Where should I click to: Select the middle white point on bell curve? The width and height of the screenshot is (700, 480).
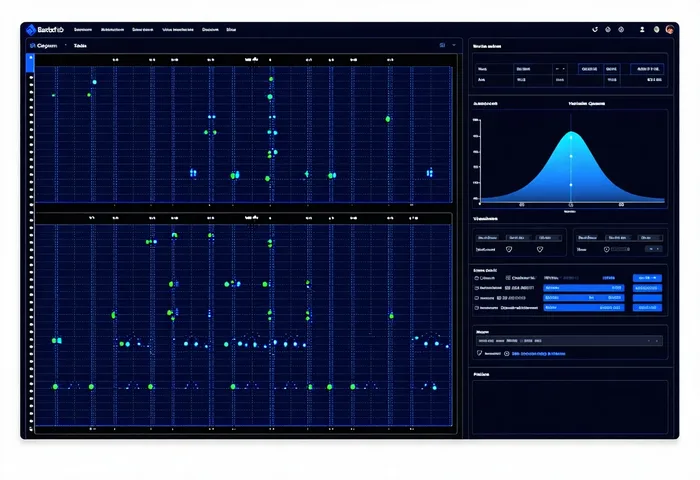[x=571, y=156]
